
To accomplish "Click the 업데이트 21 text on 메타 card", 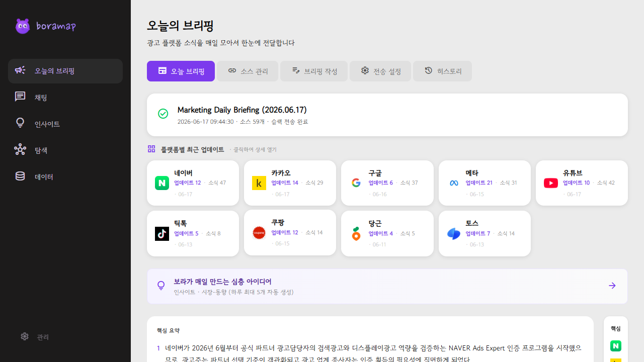I will [x=479, y=183].
